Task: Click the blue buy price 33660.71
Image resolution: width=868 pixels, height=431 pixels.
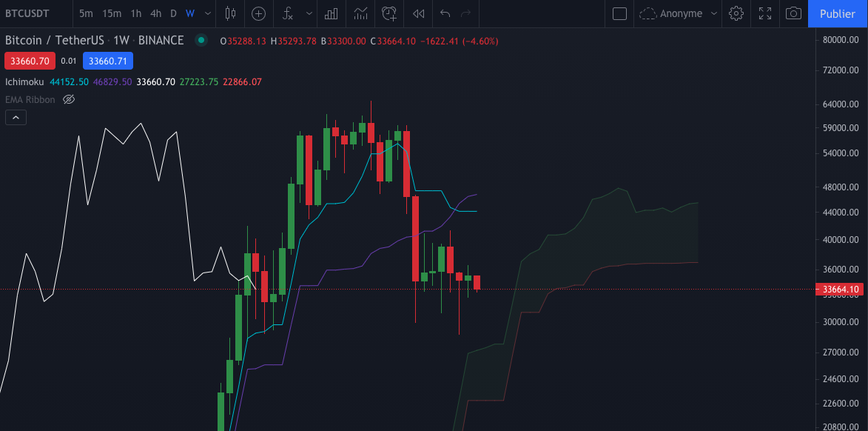Action: [108, 61]
